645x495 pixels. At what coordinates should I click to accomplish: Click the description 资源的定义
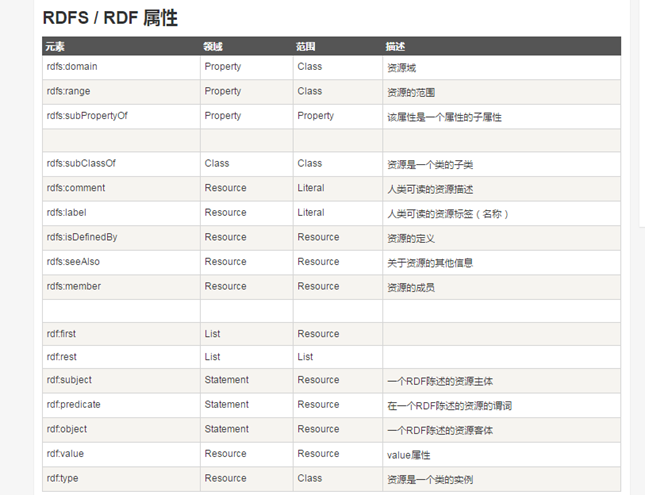click(411, 239)
